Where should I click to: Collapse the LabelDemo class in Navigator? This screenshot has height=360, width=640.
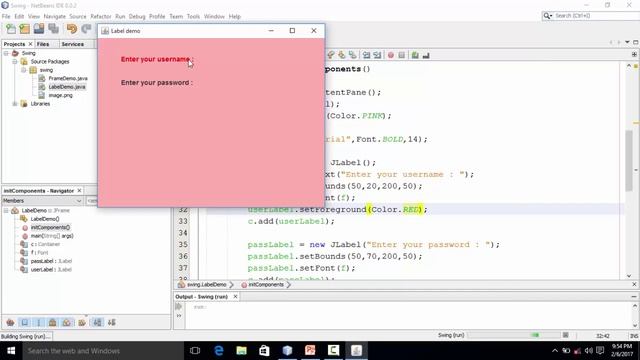tap(6, 211)
